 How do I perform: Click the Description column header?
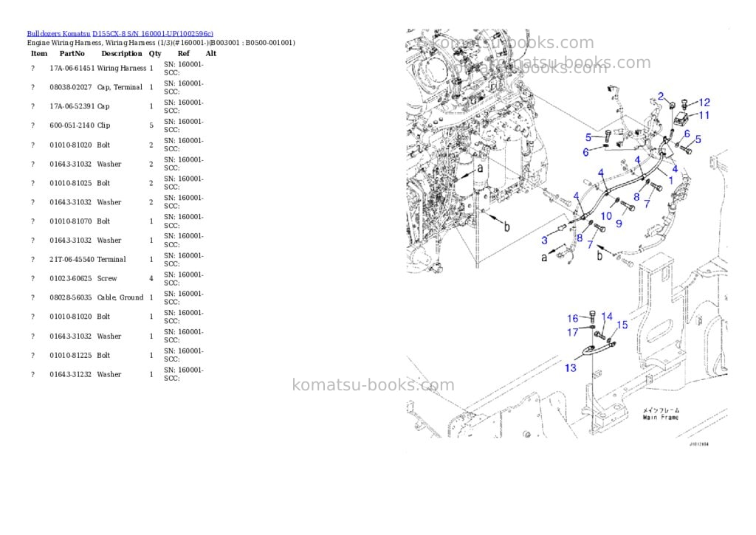pyautogui.click(x=122, y=53)
